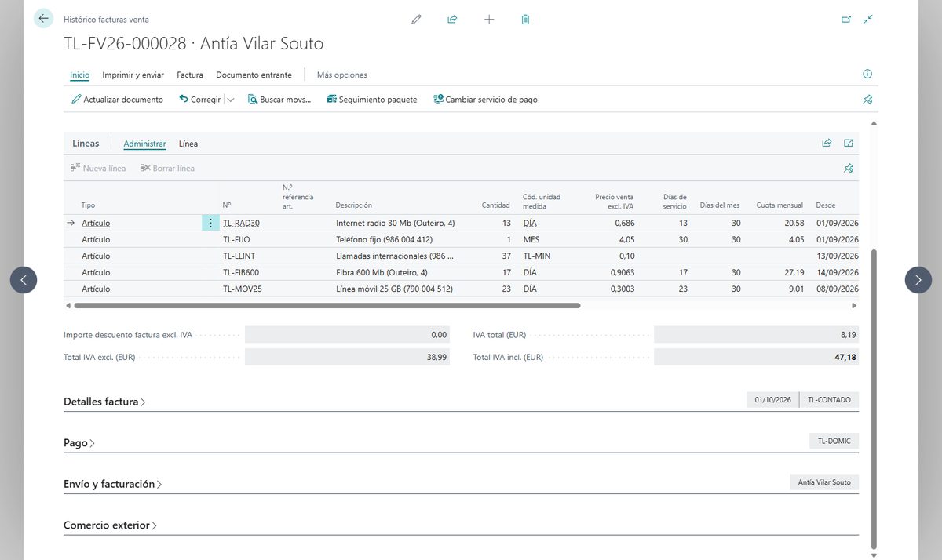Open the Imprimir y enviar menu
Viewport: 942px width, 560px height.
(133, 75)
